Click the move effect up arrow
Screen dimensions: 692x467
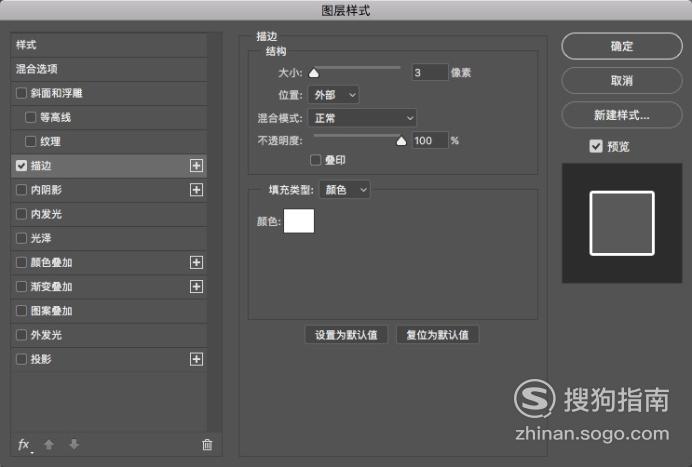pos(49,444)
